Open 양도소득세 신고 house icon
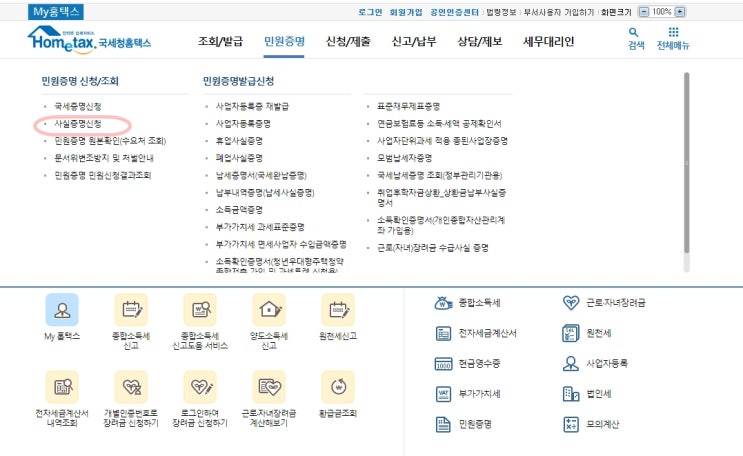This screenshot has height=456, width=743. pos(269,310)
